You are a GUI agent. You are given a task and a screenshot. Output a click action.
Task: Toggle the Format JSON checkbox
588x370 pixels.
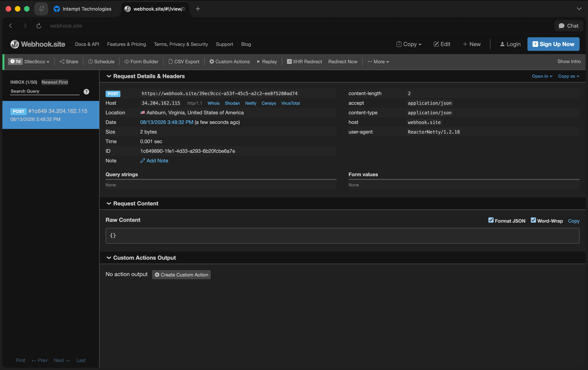491,220
